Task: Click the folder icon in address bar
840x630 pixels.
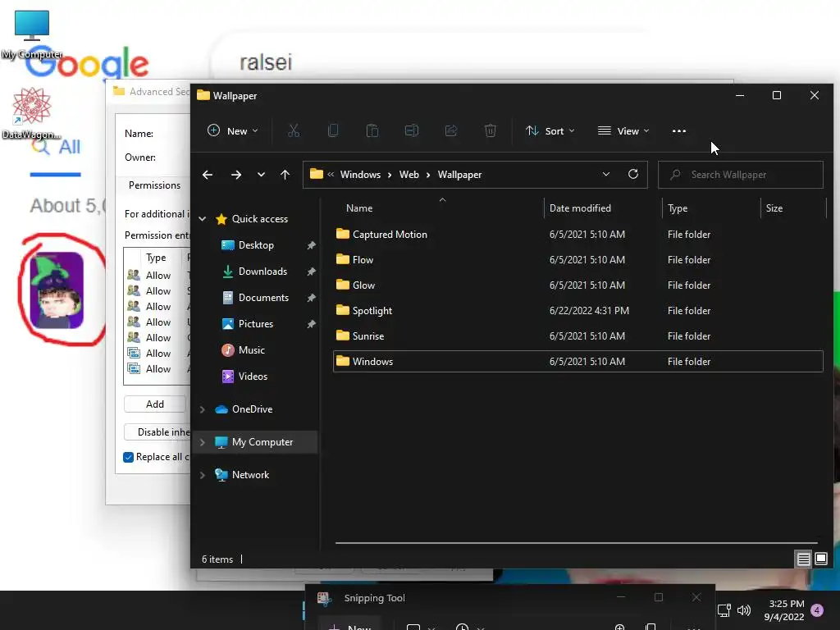Action: click(317, 174)
